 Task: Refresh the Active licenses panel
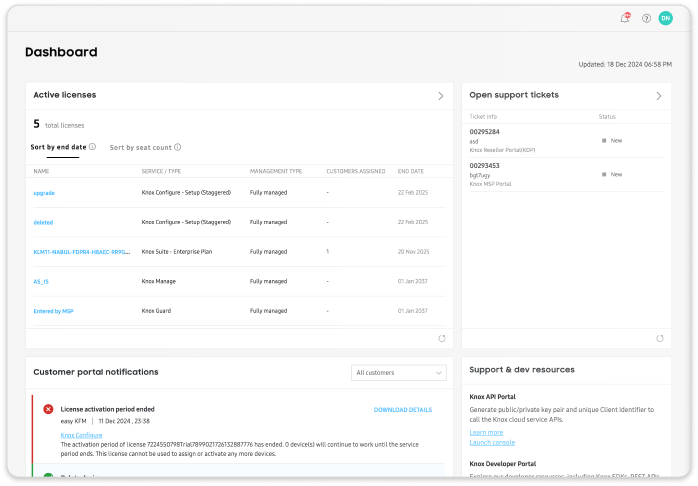tap(442, 339)
